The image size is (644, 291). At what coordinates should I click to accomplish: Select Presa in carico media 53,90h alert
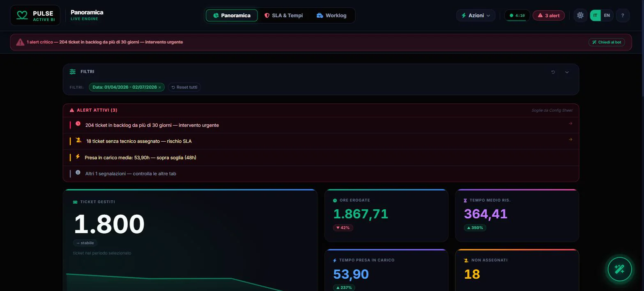click(321, 158)
